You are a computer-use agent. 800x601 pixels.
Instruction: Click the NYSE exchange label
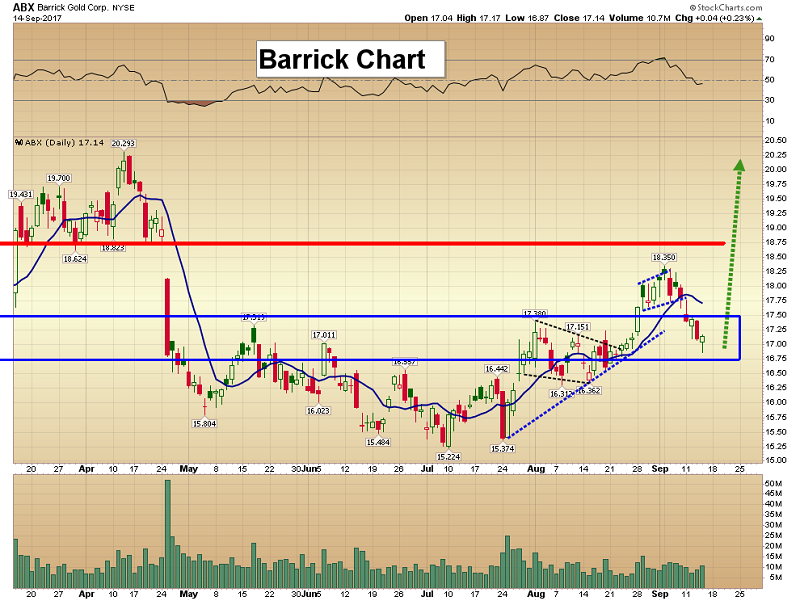tap(123, 9)
